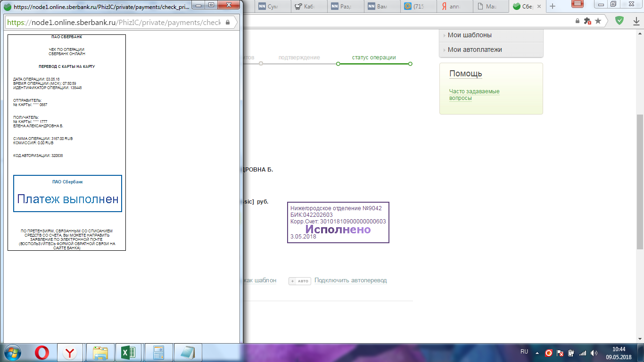The height and width of the screenshot is (362, 644).
Task: Open the downloads arrow icon
Action: (x=636, y=21)
